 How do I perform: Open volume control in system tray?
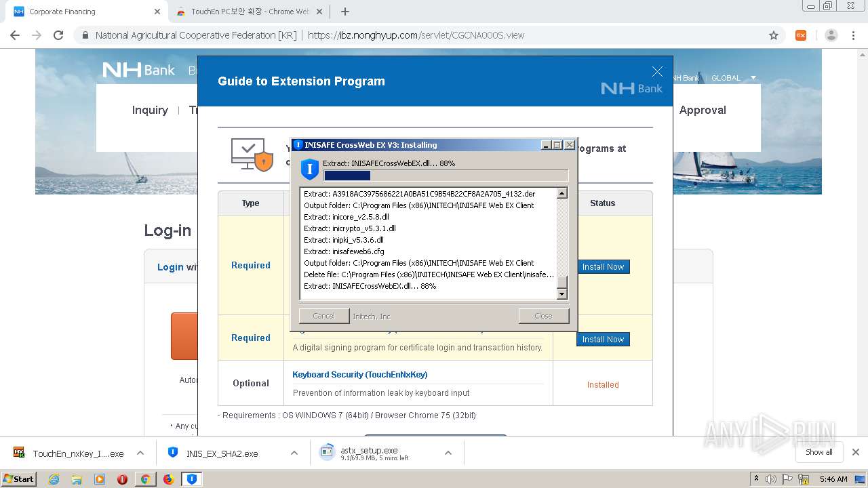[771, 479]
